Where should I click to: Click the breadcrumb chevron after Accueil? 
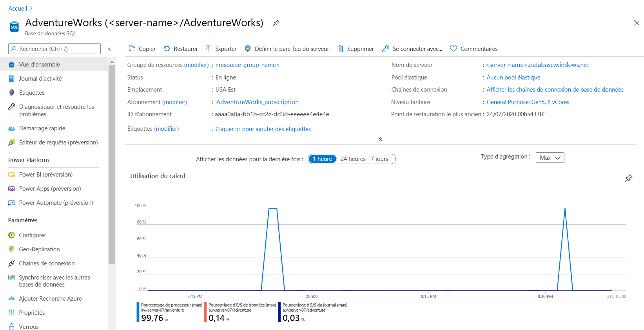(x=31, y=8)
